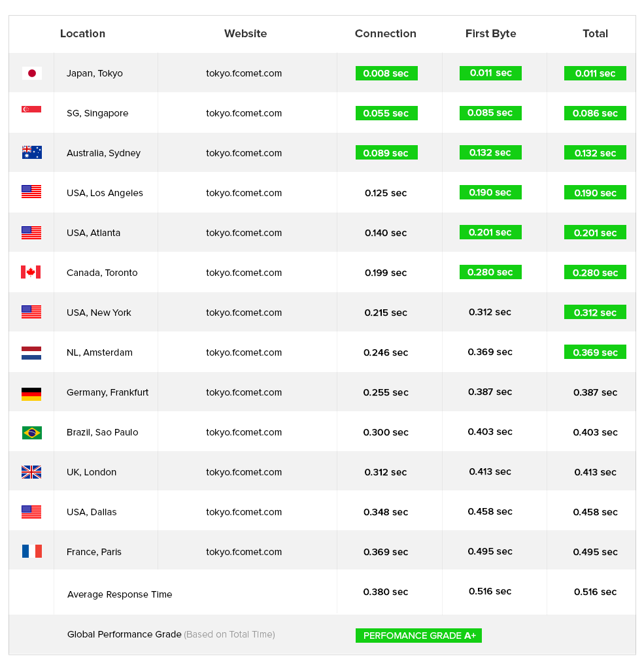Viewport: 644px width, 663px height.
Task: Click the France flag icon
Action: tap(31, 551)
